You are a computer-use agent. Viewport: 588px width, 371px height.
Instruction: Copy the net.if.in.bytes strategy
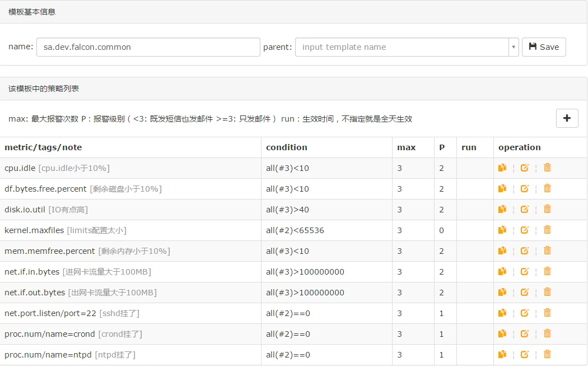[x=502, y=271]
